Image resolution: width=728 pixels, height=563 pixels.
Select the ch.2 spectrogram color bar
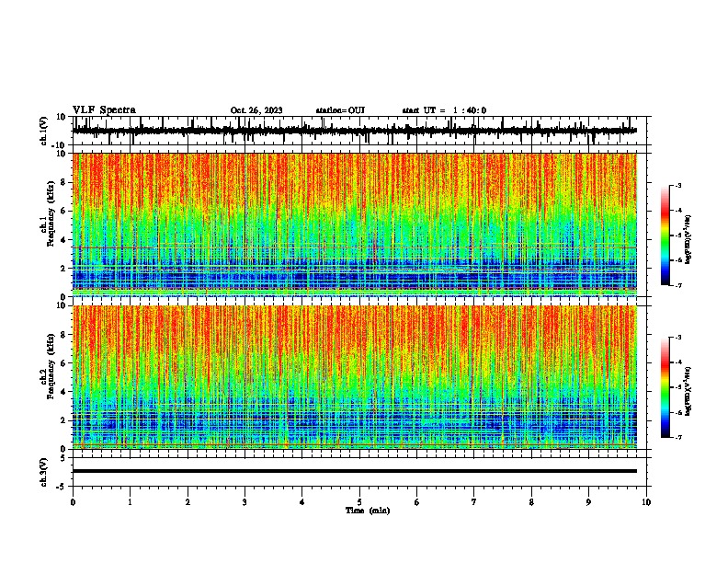pyautogui.click(x=665, y=387)
